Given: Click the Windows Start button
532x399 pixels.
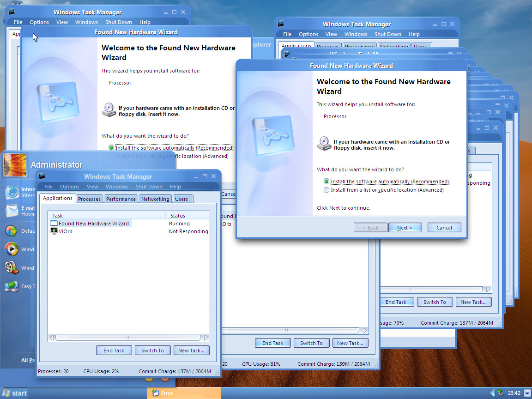Looking at the screenshot, I should click(x=14, y=393).
